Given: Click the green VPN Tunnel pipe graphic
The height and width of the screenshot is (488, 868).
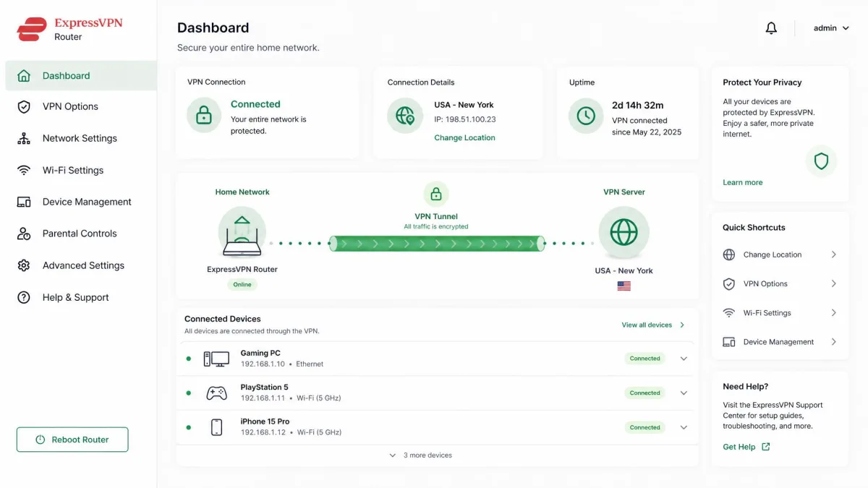Looking at the screenshot, I should [x=437, y=243].
